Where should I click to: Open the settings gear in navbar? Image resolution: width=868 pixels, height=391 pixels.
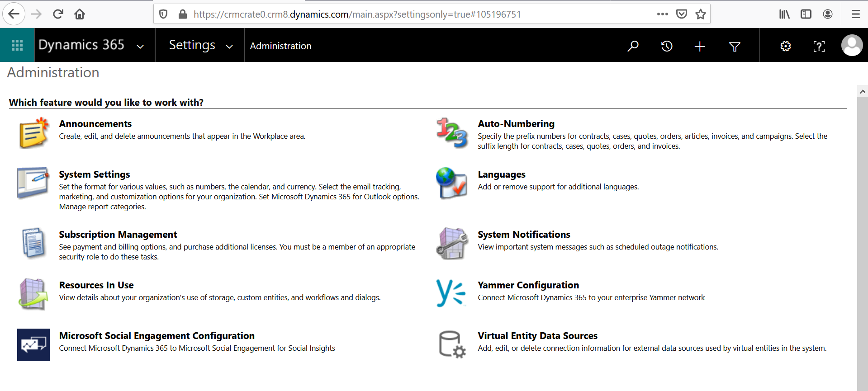click(785, 46)
